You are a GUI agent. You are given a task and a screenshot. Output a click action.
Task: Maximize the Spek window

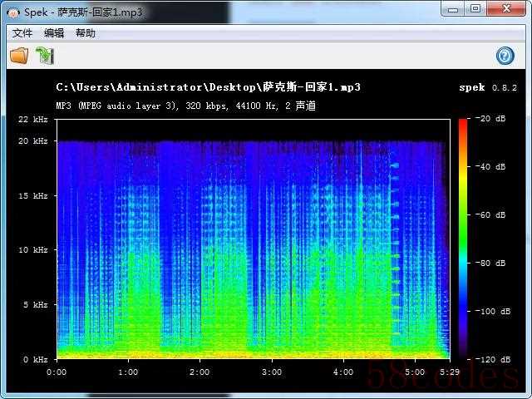pyautogui.click(x=475, y=8)
